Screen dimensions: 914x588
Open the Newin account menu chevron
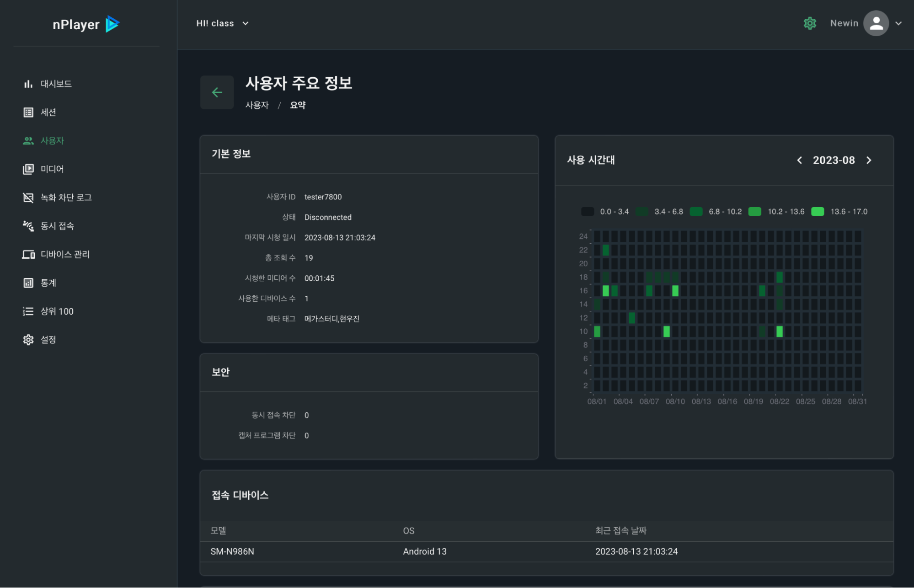[x=898, y=23]
